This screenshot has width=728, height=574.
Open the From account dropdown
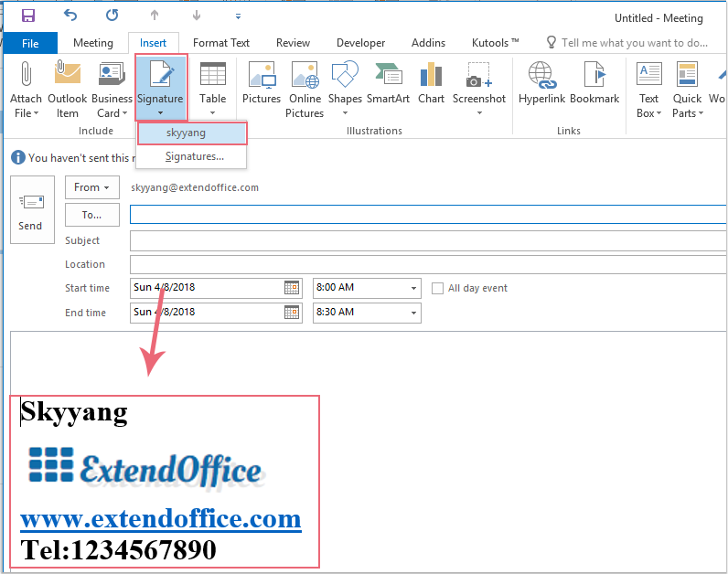pos(92,187)
